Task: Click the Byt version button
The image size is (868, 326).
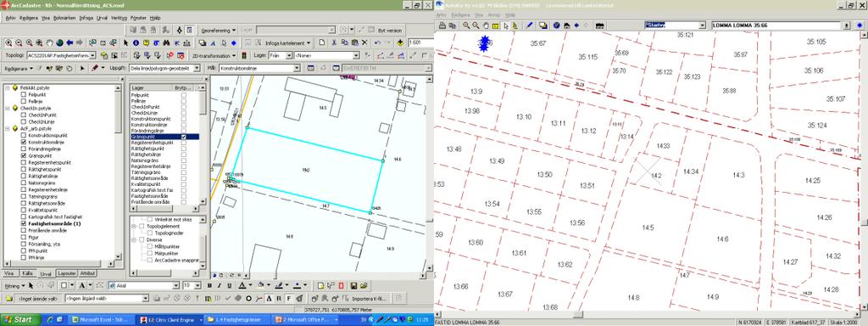Action: pos(390,31)
